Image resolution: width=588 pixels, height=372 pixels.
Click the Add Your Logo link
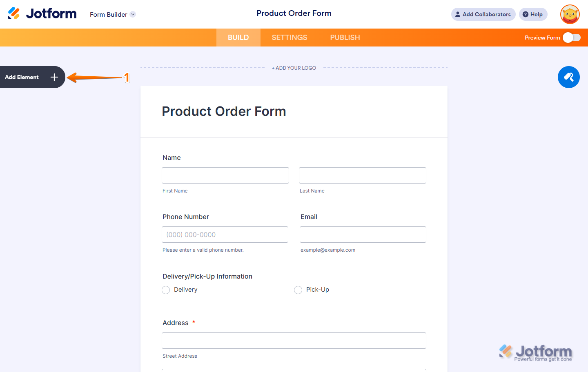point(294,68)
